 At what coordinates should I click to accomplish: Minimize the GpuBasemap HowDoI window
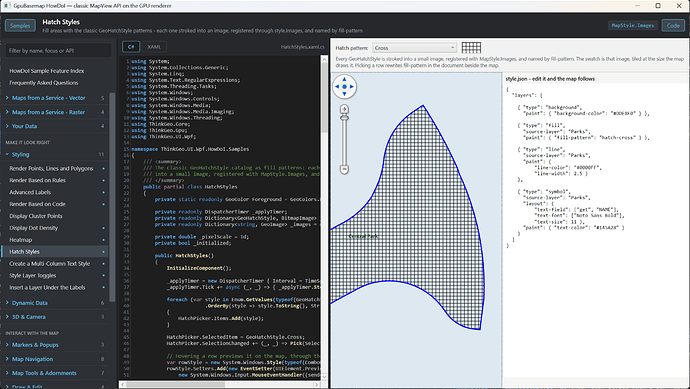(638, 6)
